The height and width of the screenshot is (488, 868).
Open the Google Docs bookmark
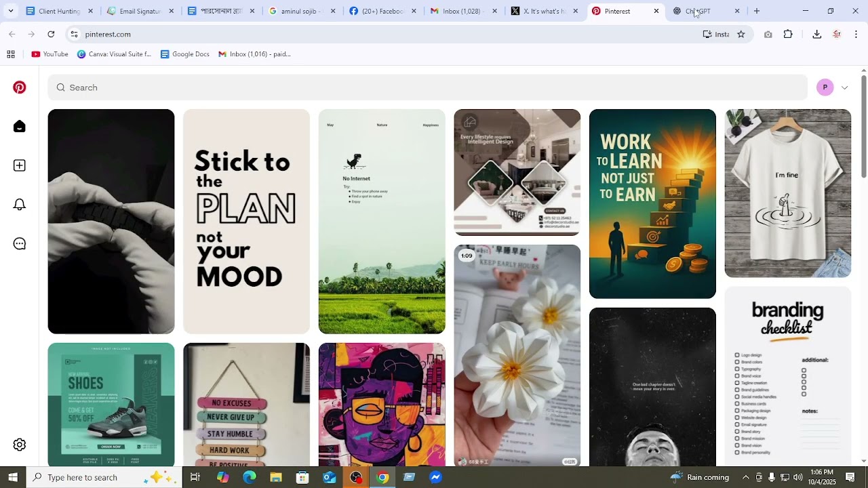(184, 54)
